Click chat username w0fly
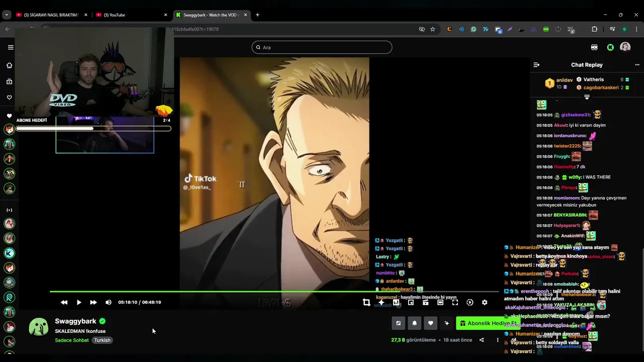The height and width of the screenshot is (362, 644). point(575,177)
